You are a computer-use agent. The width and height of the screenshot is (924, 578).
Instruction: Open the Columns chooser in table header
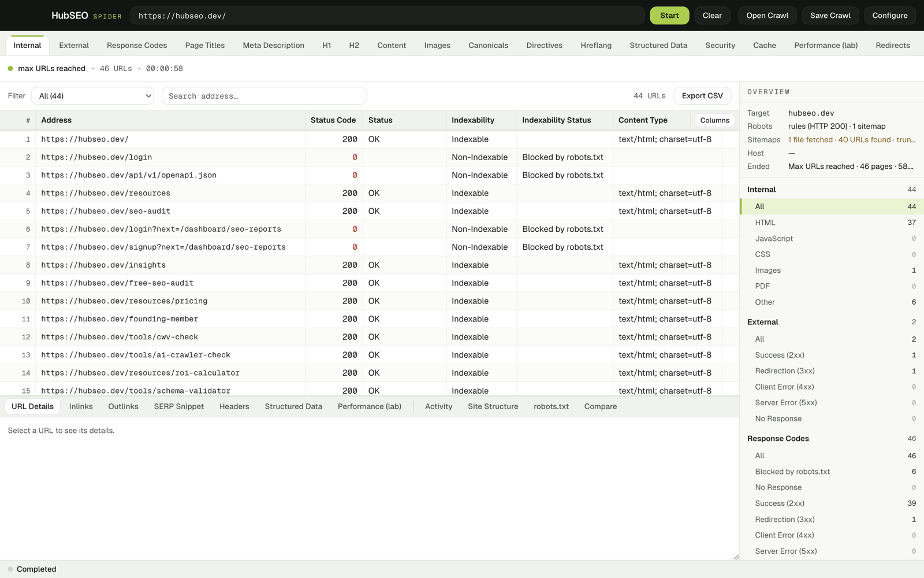point(714,120)
